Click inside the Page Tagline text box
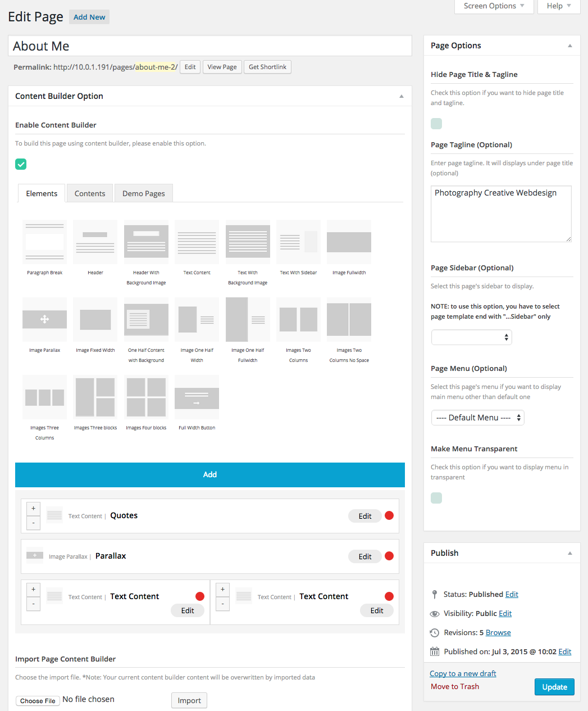The width and height of the screenshot is (588, 711). (500, 214)
